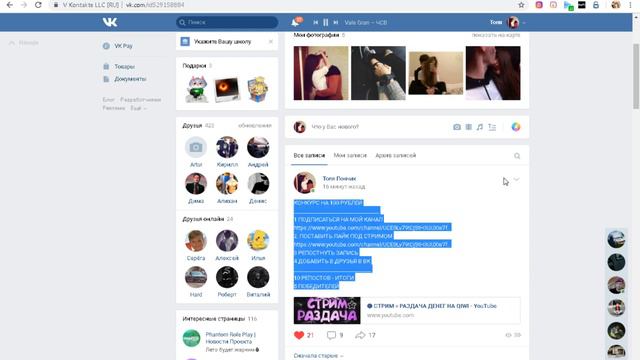Open the cat gift thumbnail
640x360 pixels.
[196, 89]
